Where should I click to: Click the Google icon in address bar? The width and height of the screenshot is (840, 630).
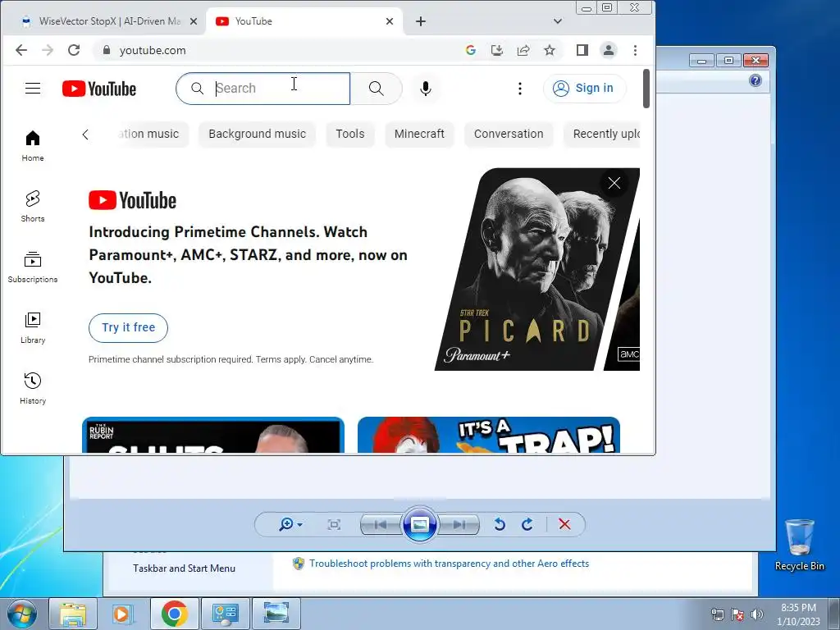pyautogui.click(x=471, y=50)
